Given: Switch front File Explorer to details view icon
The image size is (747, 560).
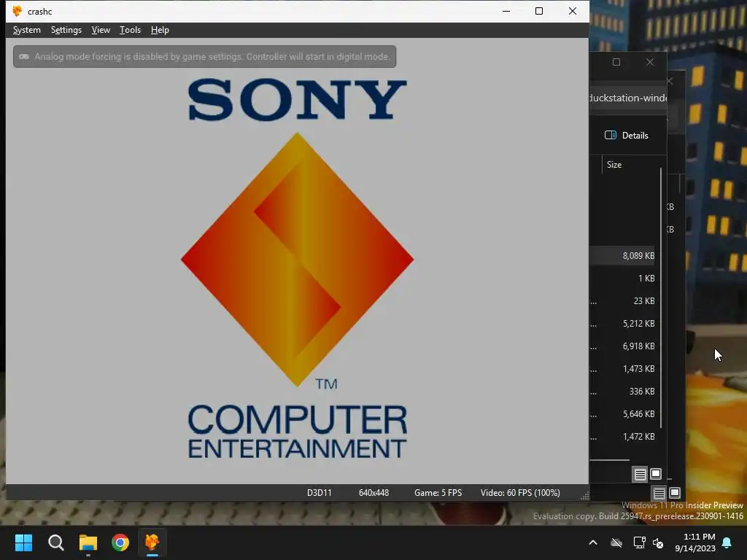Looking at the screenshot, I should click(640, 474).
